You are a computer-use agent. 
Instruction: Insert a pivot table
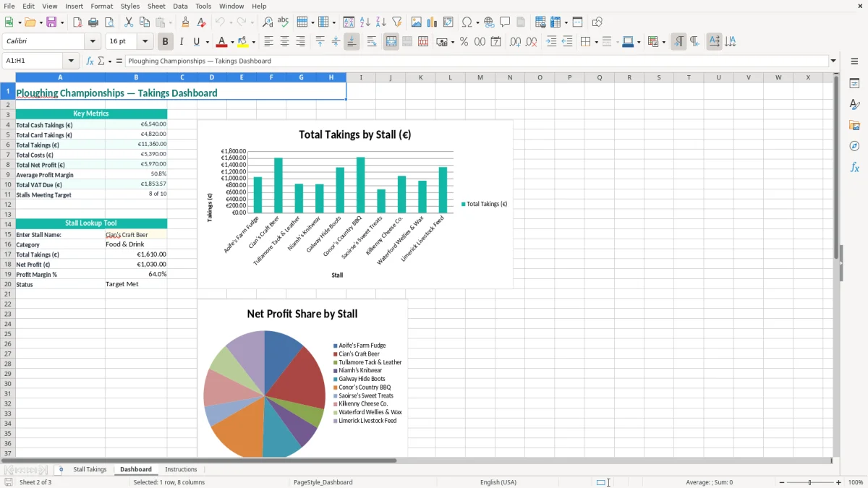448,22
